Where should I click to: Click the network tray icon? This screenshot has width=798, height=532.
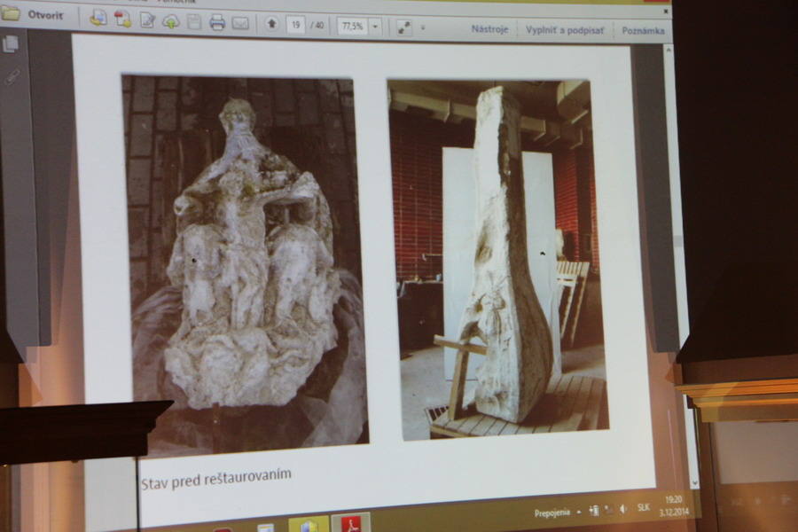(x=608, y=509)
